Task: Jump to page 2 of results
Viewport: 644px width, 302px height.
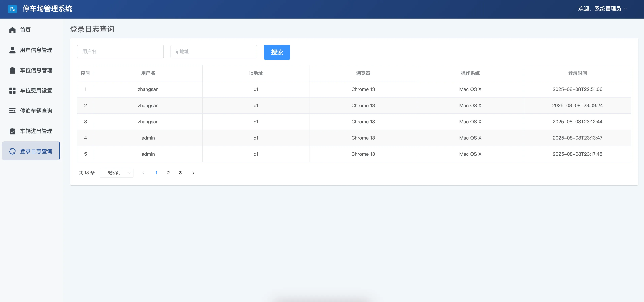Action: pos(168,173)
